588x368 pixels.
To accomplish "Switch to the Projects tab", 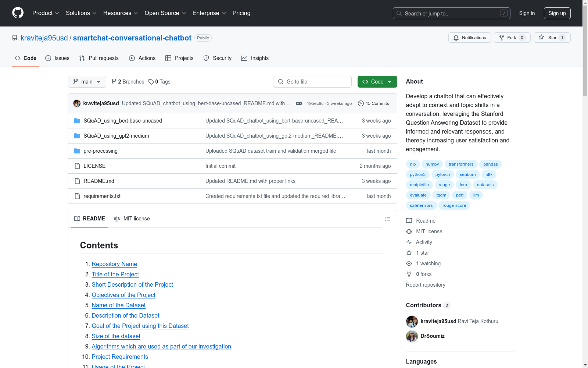I will pyautogui.click(x=179, y=58).
